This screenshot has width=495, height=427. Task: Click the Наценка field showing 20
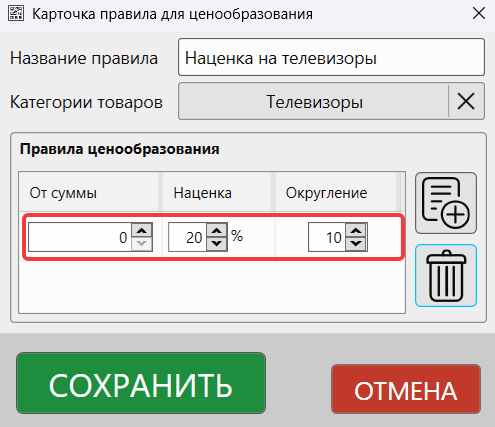(x=187, y=237)
